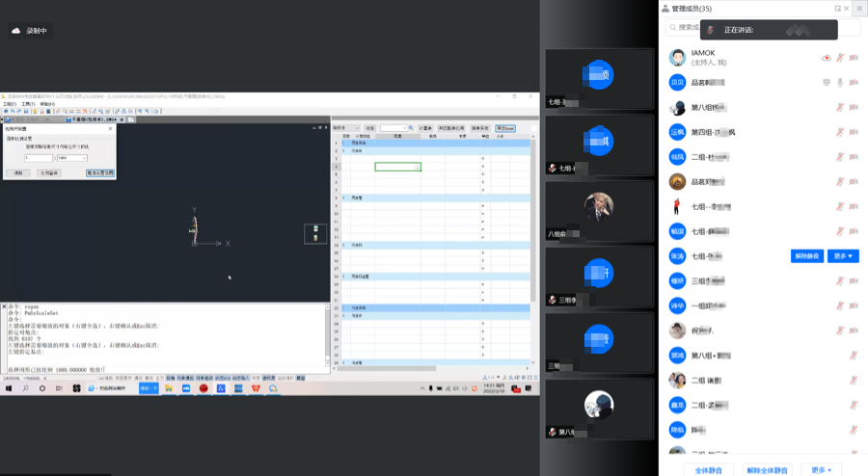The image size is (868, 476).
Task: Open the members panel menu icon
Action: coord(859,9)
